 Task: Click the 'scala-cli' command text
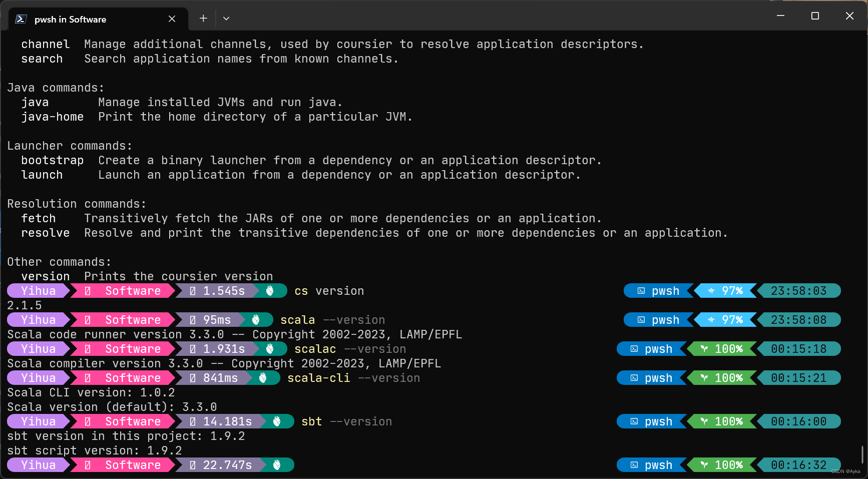318,378
